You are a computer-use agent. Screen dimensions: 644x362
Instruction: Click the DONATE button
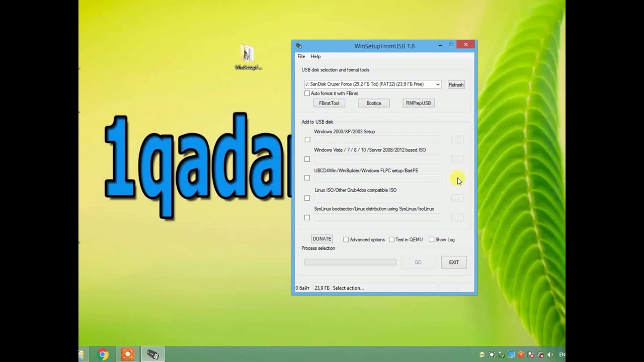tap(322, 239)
